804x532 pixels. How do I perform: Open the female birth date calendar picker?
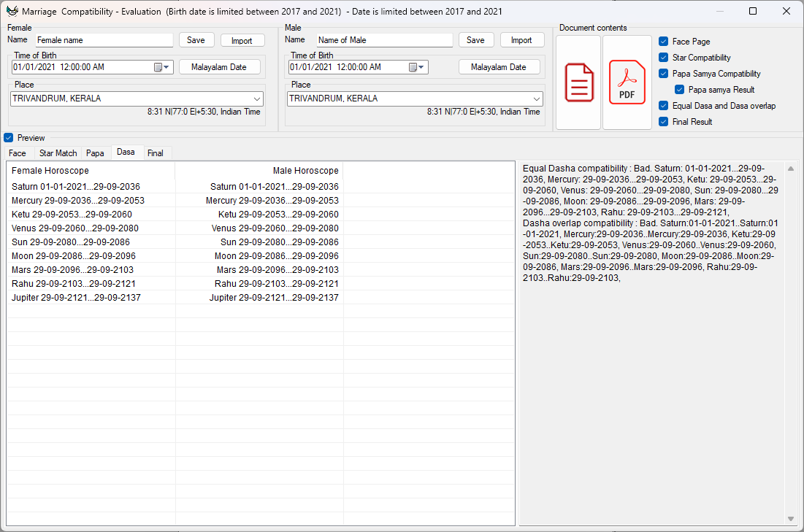[161, 67]
